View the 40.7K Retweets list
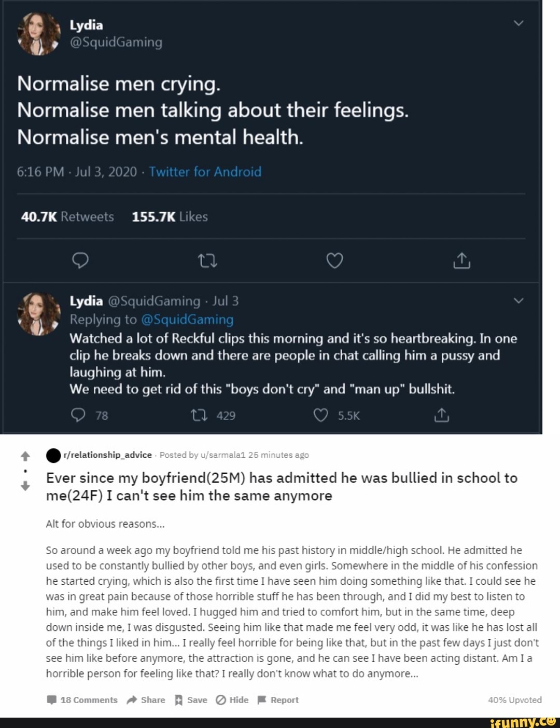The image size is (560, 728). pyautogui.click(x=67, y=217)
